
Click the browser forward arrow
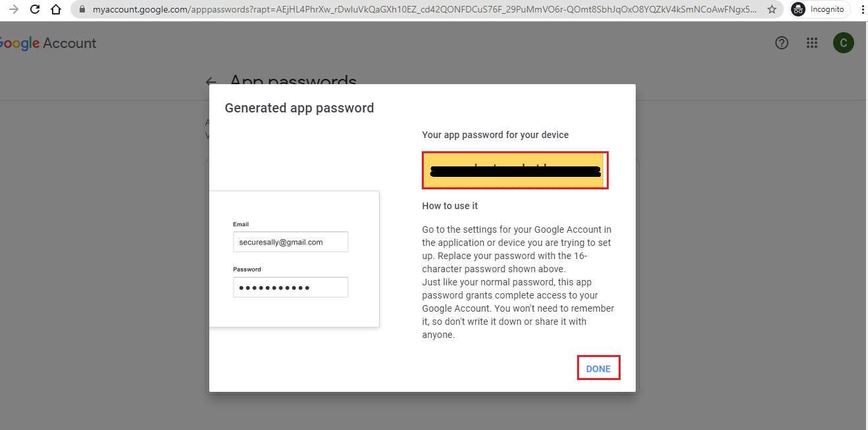tap(13, 10)
